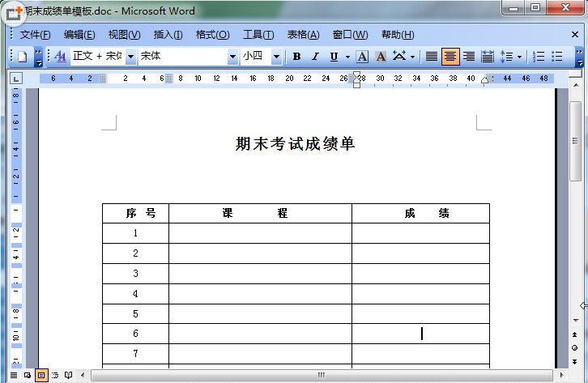Apply Character Shading icon
The width and height of the screenshot is (588, 383).
point(381,57)
